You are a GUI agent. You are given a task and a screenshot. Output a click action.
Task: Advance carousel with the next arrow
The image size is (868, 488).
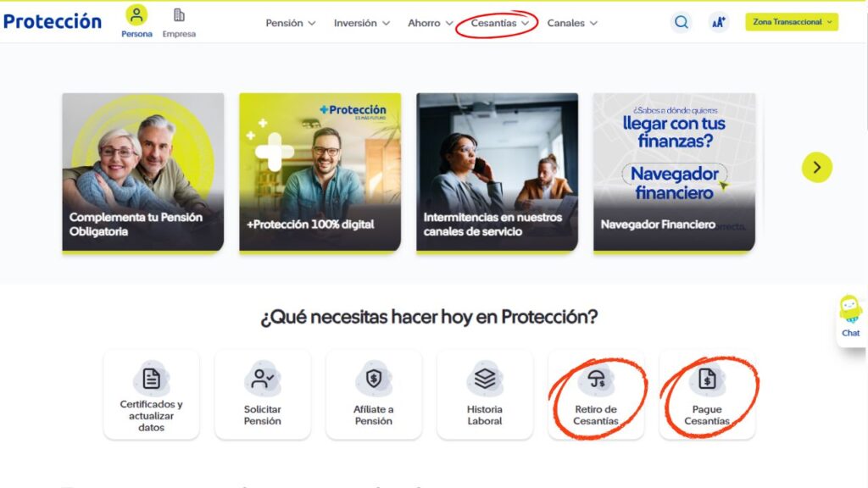[x=817, y=167]
